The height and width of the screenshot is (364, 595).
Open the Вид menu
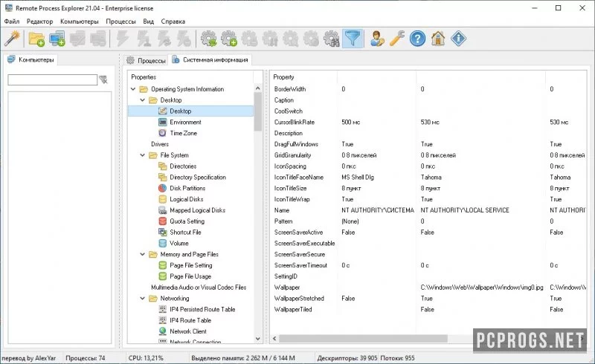[x=148, y=22]
